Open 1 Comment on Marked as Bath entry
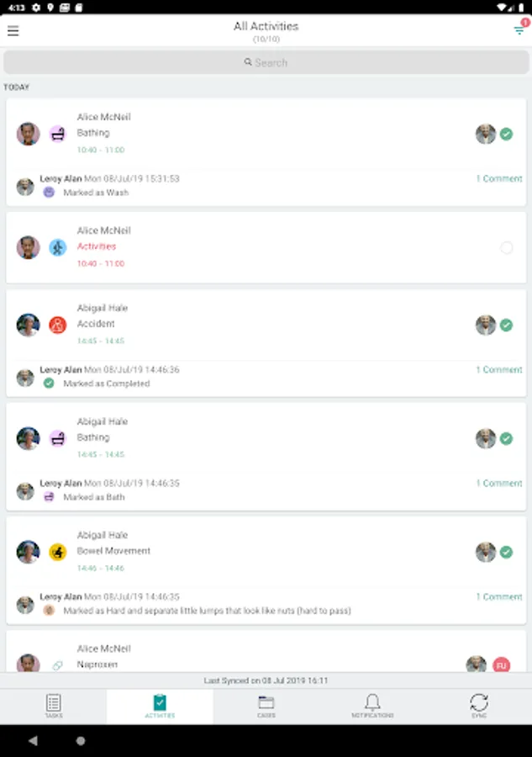532x757 pixels. [x=499, y=484]
